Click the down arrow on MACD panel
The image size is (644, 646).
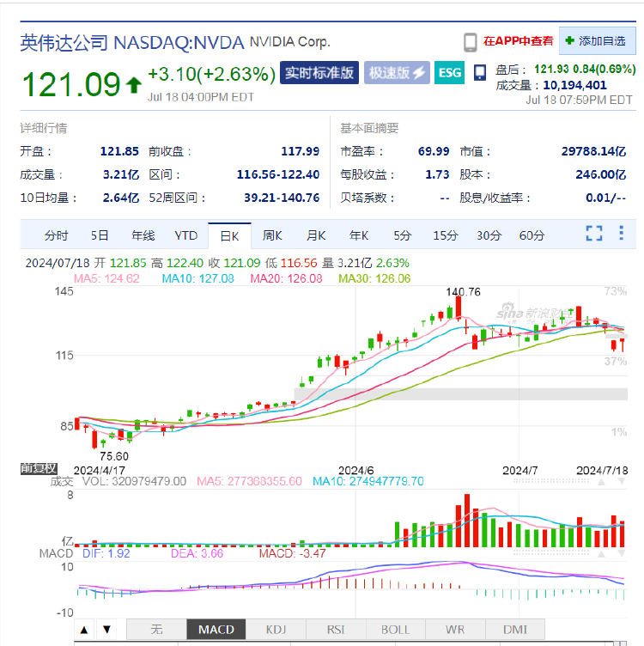(621, 554)
